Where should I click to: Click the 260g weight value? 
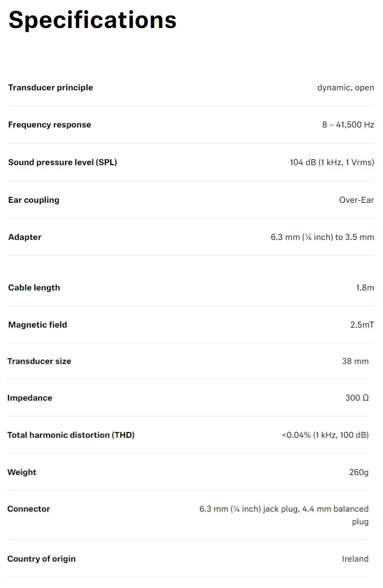359,472
